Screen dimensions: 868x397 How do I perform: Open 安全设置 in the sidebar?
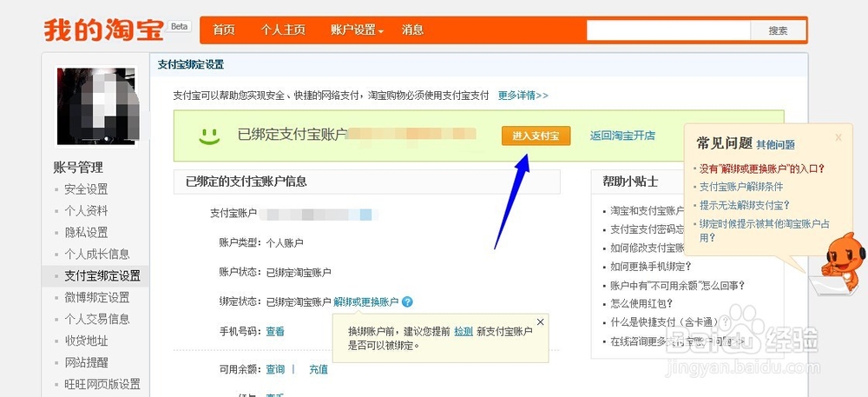[x=86, y=189]
